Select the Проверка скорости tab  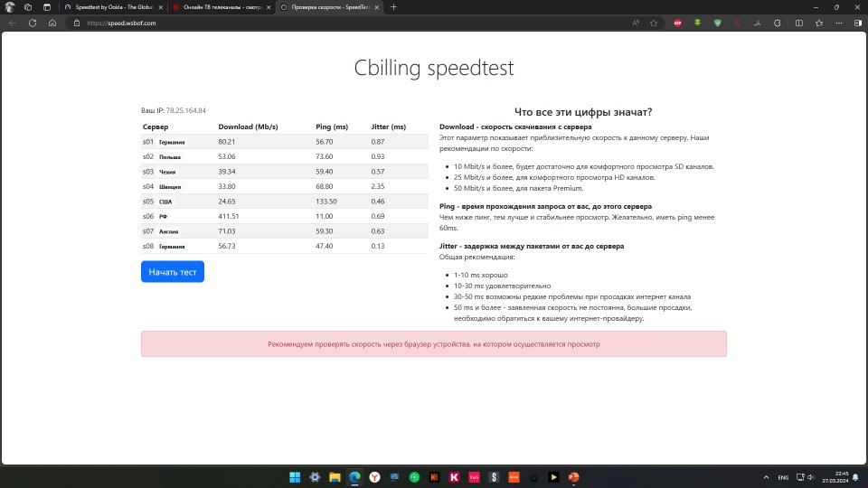pyautogui.click(x=329, y=7)
